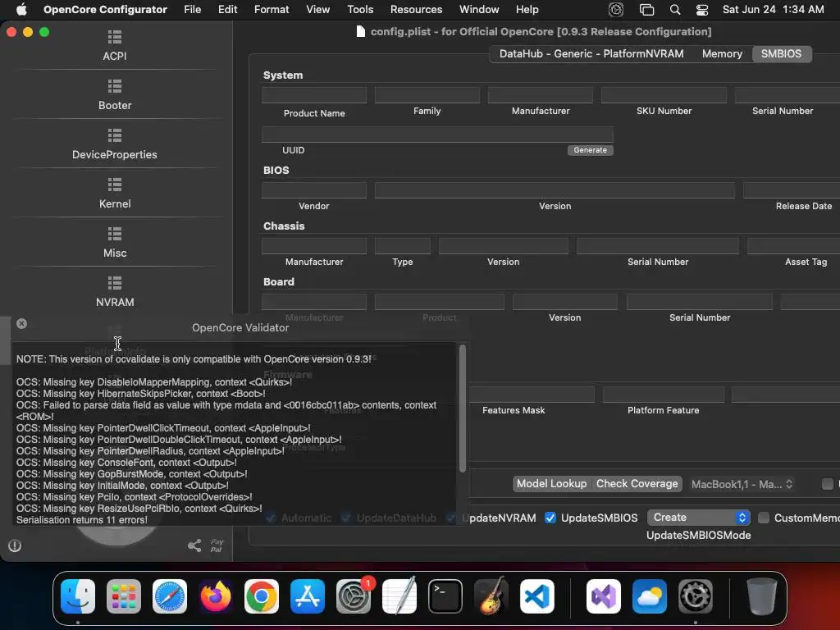Click the System Product Name field

pyautogui.click(x=314, y=95)
